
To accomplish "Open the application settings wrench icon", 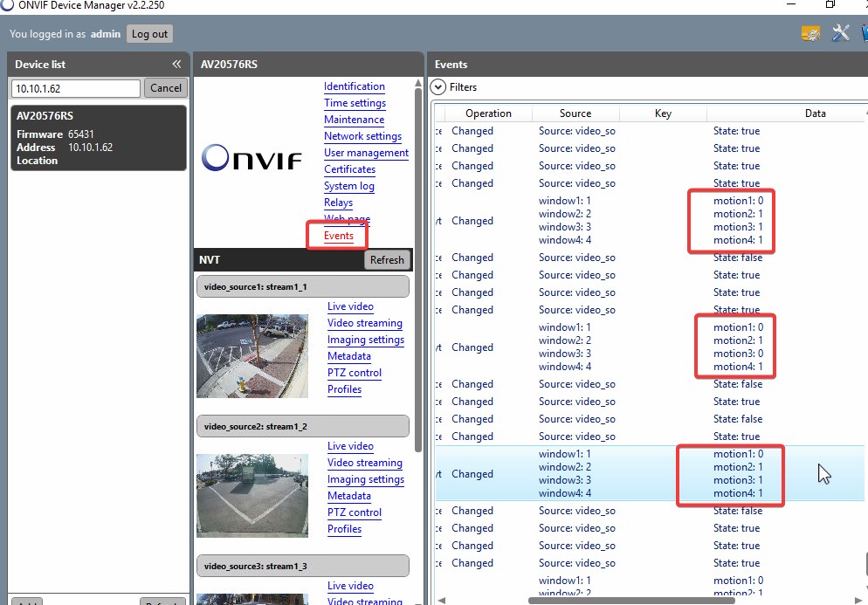I will [841, 33].
